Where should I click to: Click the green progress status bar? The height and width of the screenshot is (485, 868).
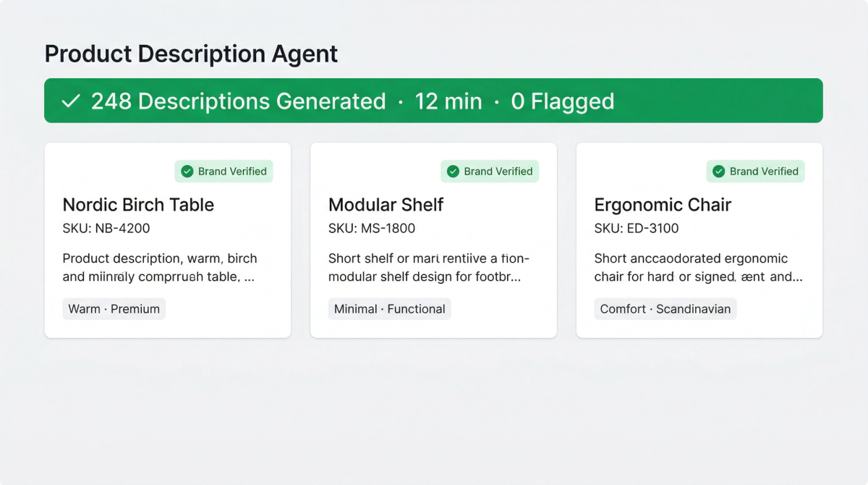point(434,101)
